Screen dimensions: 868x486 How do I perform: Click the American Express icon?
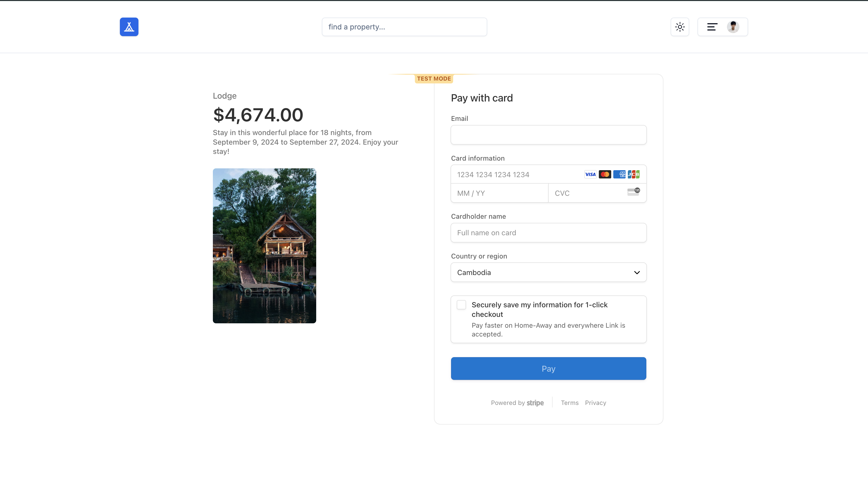[619, 175]
